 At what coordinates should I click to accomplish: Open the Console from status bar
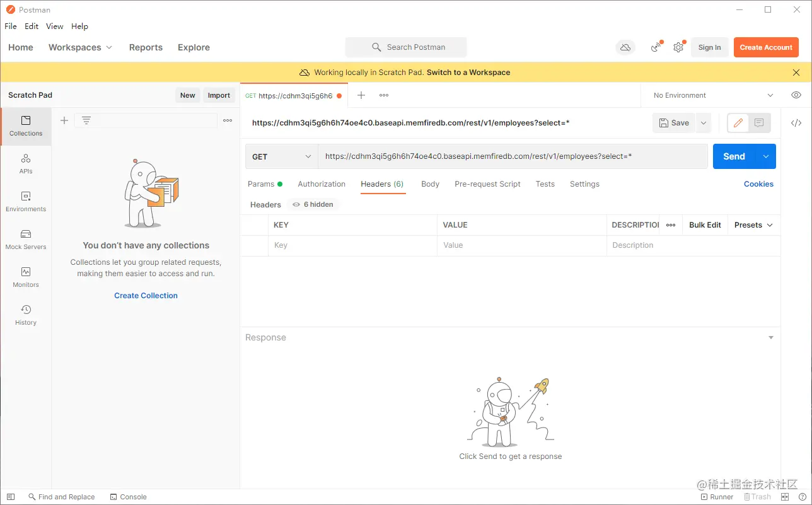pyautogui.click(x=129, y=497)
